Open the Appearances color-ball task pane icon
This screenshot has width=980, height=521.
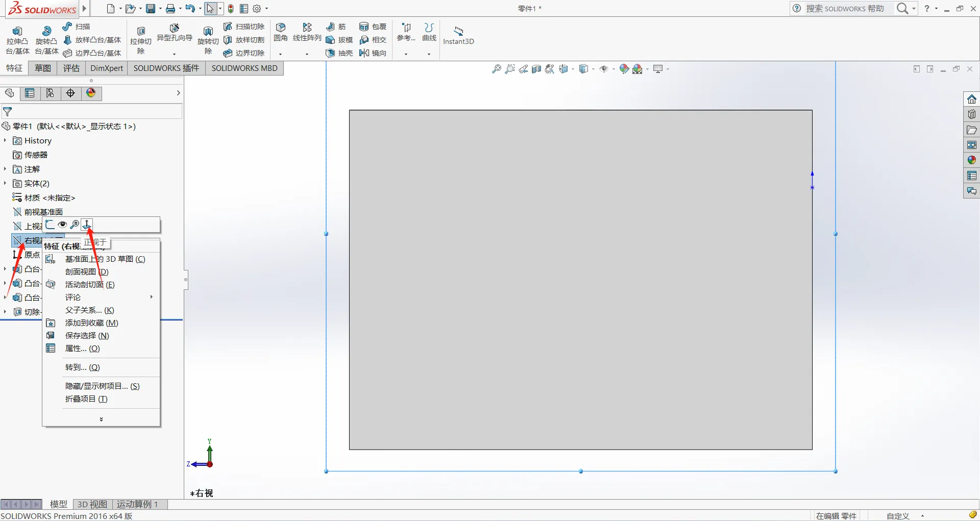point(971,160)
